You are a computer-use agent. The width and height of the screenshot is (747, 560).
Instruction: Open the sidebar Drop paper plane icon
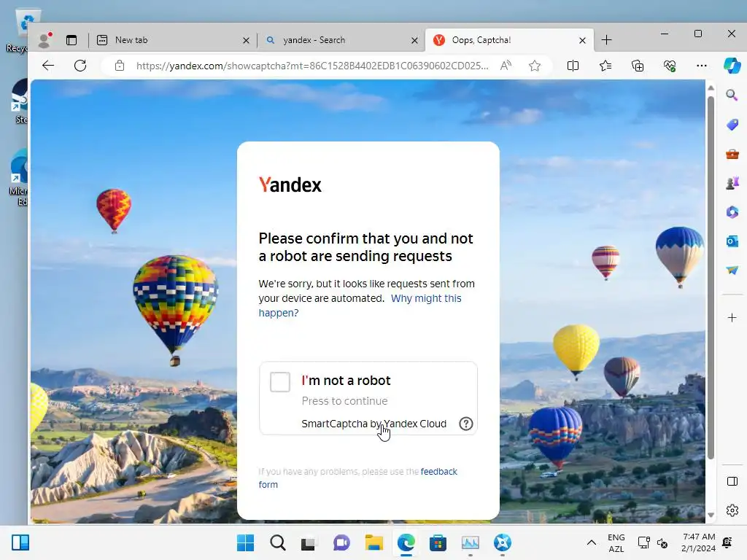732,270
